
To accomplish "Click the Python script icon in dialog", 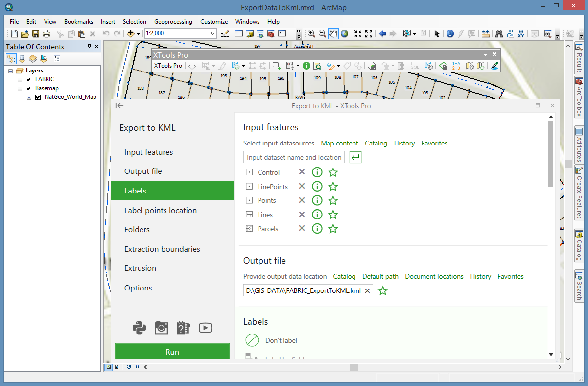I will coord(140,328).
